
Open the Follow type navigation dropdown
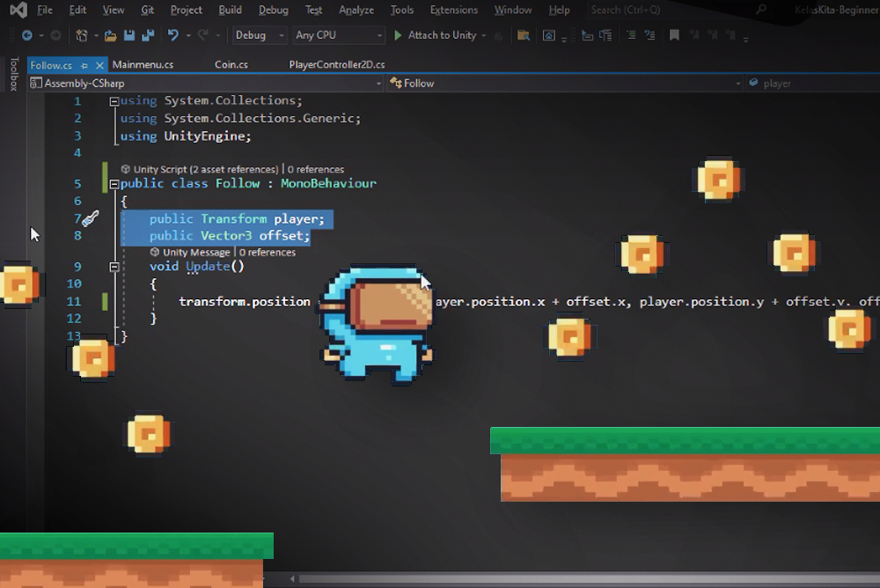[x=565, y=84]
